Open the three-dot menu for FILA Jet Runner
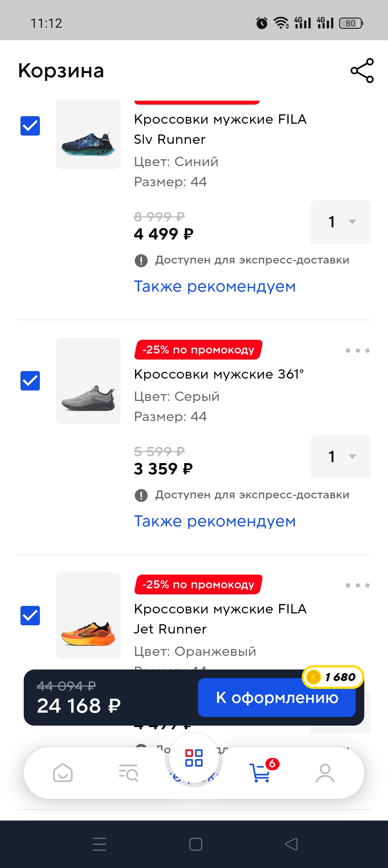This screenshot has width=388, height=868. coord(357,585)
